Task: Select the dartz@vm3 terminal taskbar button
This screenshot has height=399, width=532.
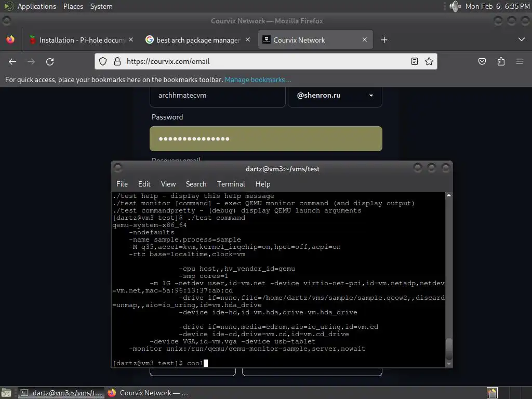Action: click(x=61, y=393)
